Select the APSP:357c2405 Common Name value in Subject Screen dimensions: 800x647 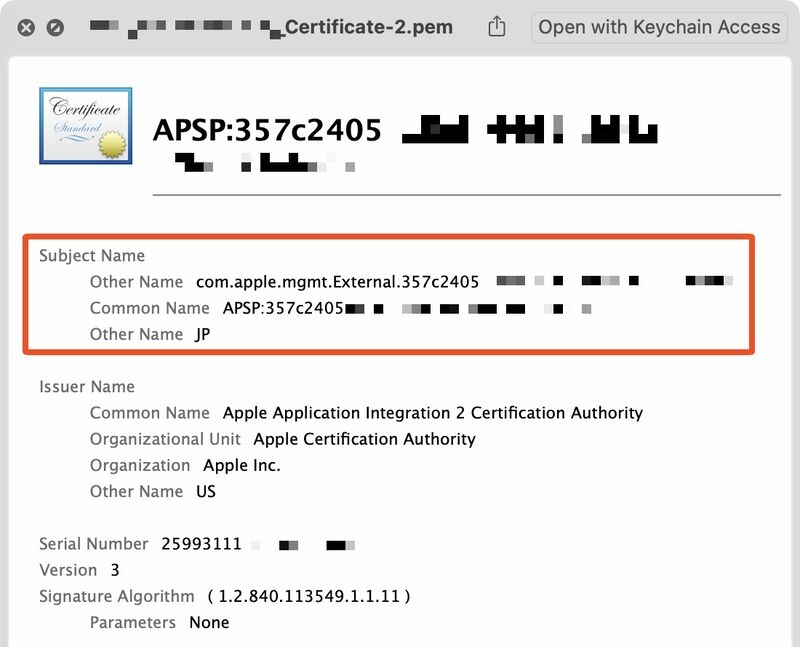pos(284,308)
